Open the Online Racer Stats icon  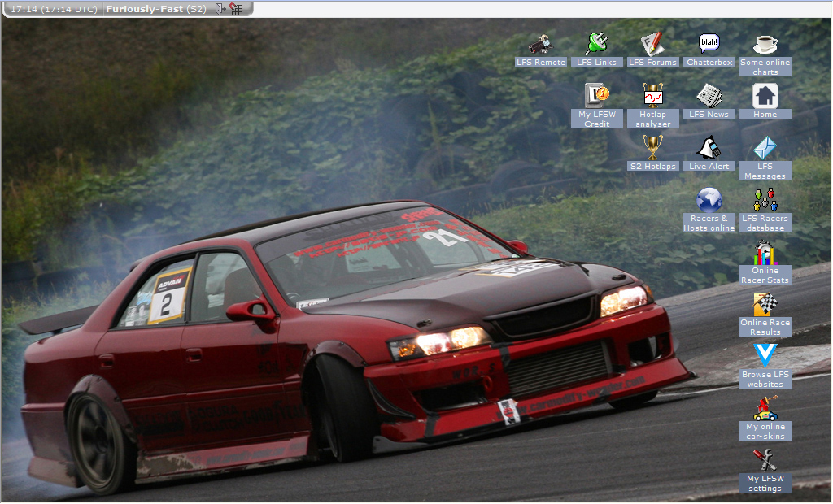pyautogui.click(x=765, y=252)
